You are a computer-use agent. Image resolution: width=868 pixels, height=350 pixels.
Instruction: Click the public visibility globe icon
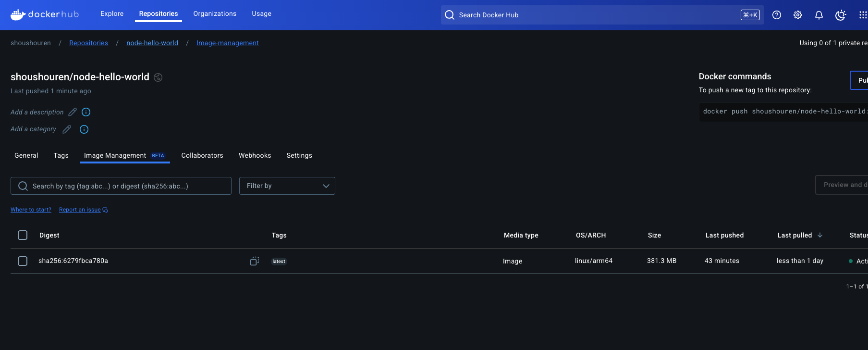[x=158, y=77]
